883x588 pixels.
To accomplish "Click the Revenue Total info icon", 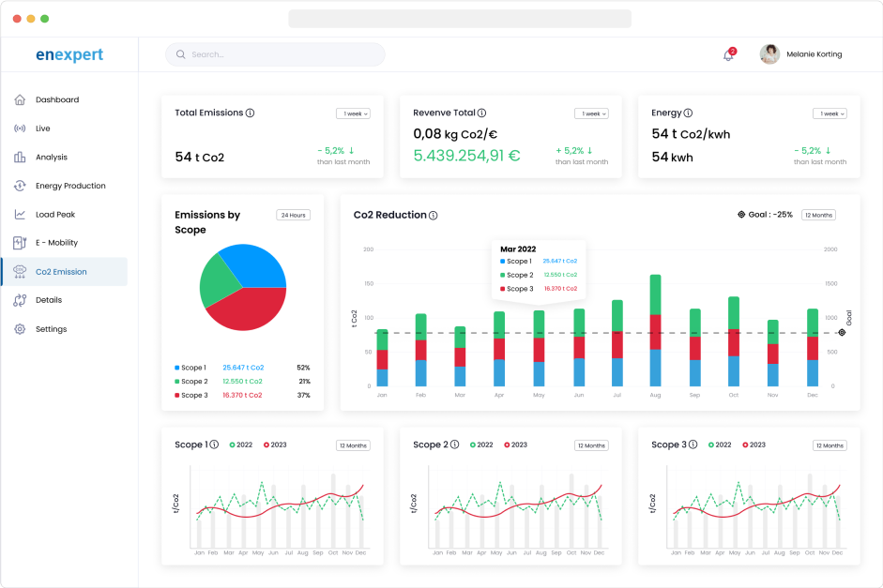I will click(482, 113).
